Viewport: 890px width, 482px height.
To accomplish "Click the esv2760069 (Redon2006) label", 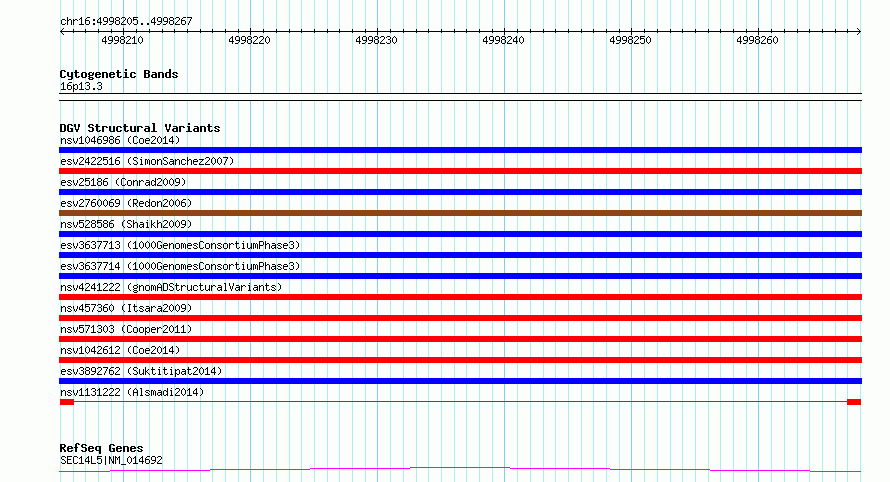I will (x=126, y=203).
